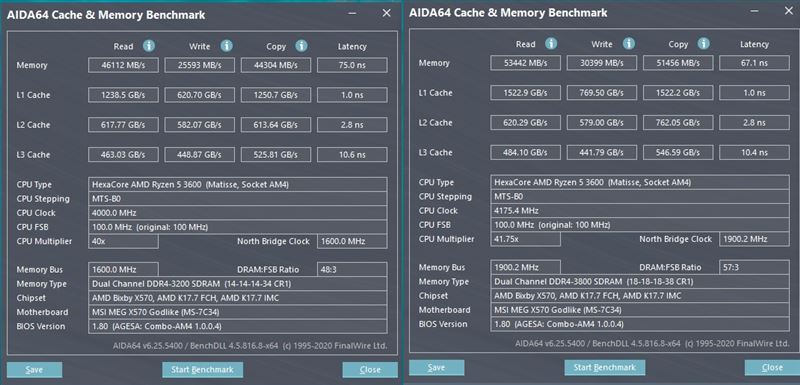Viewport: 800px width, 385px height.
Task: Close the left AIDA64 window with X
Action: pos(386,14)
